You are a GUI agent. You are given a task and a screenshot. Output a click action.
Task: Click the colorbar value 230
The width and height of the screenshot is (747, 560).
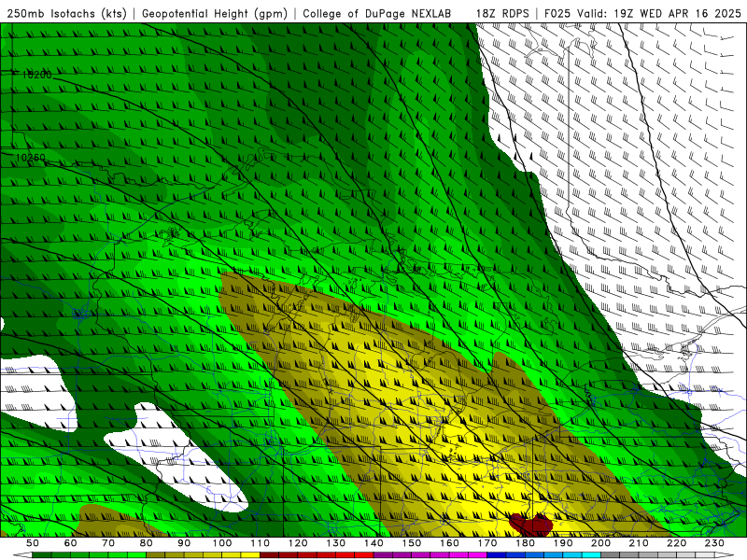(x=714, y=543)
